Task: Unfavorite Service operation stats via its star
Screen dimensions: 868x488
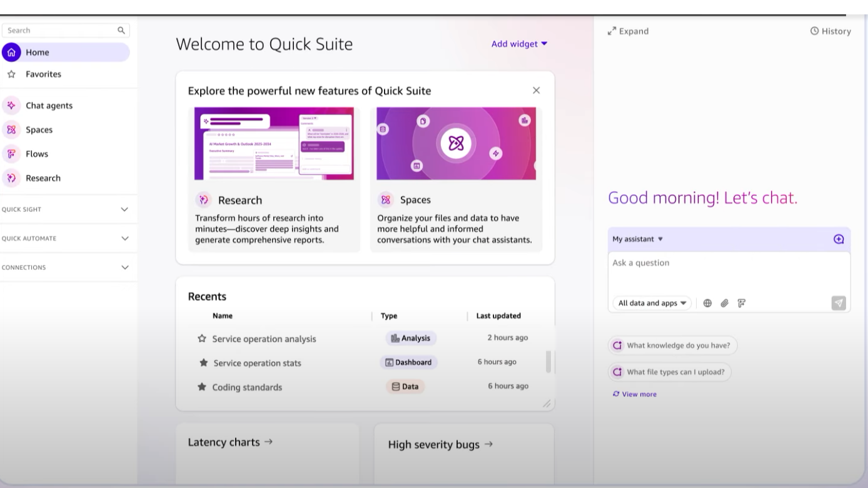Action: (x=203, y=363)
